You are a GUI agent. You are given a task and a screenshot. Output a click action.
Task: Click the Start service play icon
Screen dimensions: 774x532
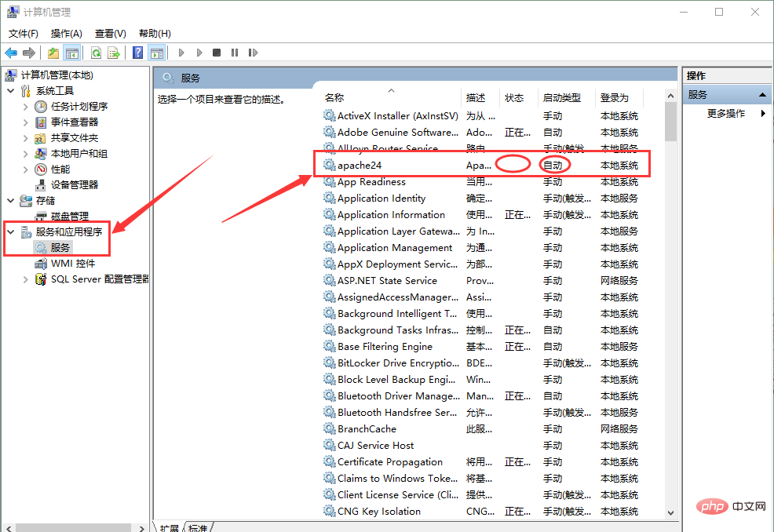[x=181, y=53]
